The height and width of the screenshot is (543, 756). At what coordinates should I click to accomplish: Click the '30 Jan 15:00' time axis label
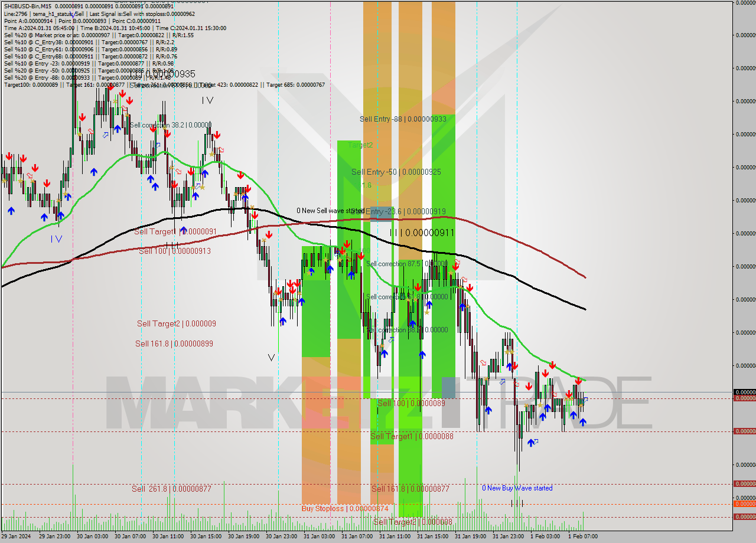pyautogui.click(x=206, y=537)
